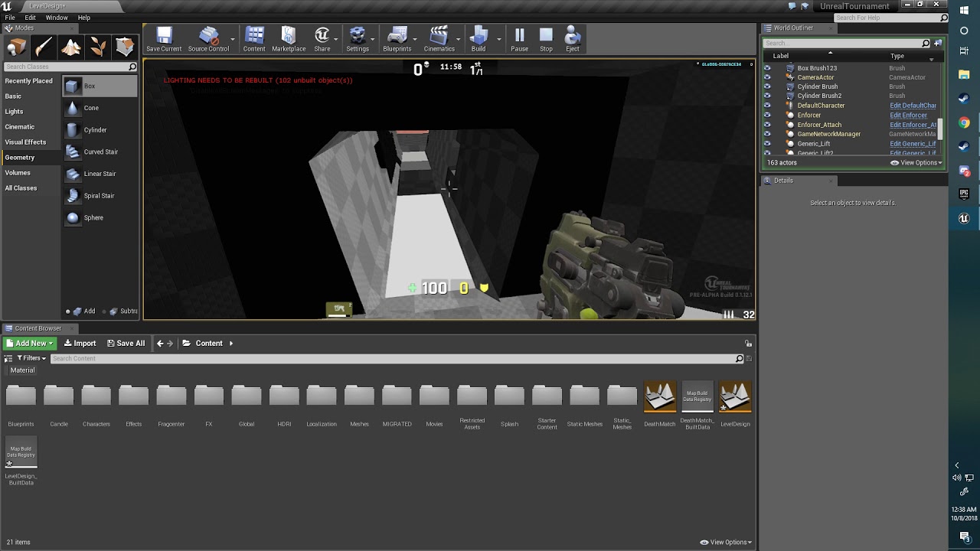980x551 pixels.
Task: Select the Geometry Editing mode icon
Action: (x=125, y=47)
